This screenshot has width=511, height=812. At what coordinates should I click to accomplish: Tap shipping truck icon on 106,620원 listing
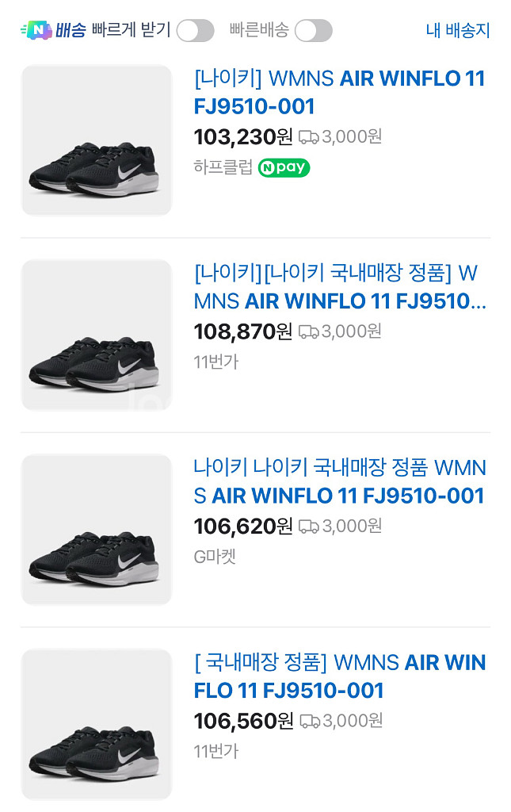pos(308,526)
